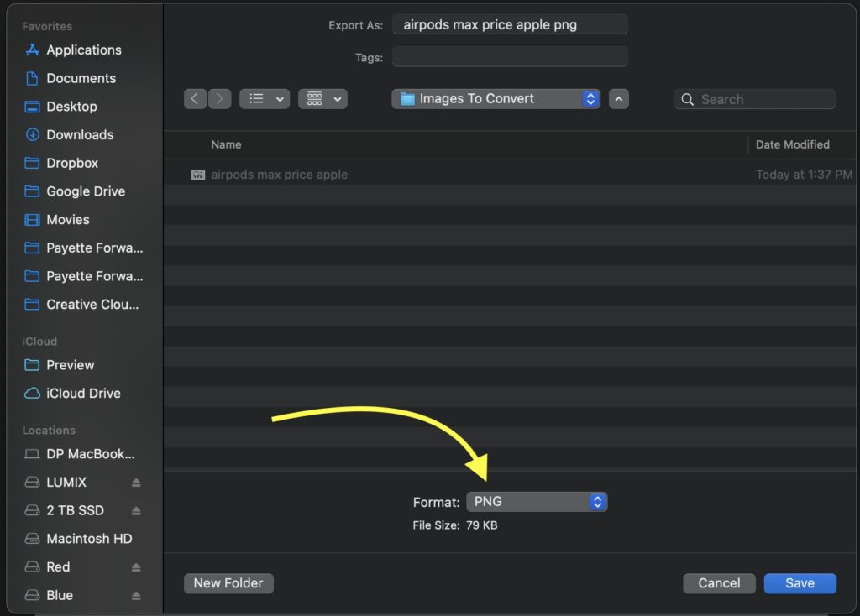
Task: Select Documents in Favorites sidebar
Action: (x=81, y=78)
